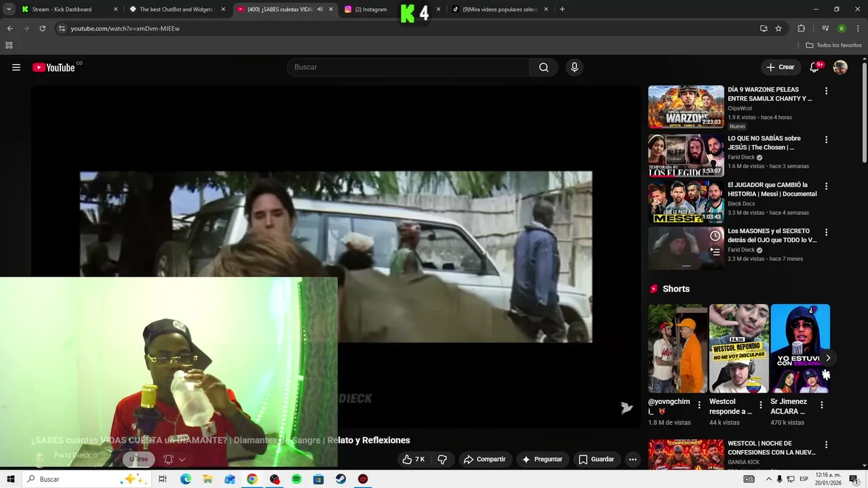This screenshot has height=488, width=868.
Task: Bookmark this page with star icon
Action: (x=778, y=28)
